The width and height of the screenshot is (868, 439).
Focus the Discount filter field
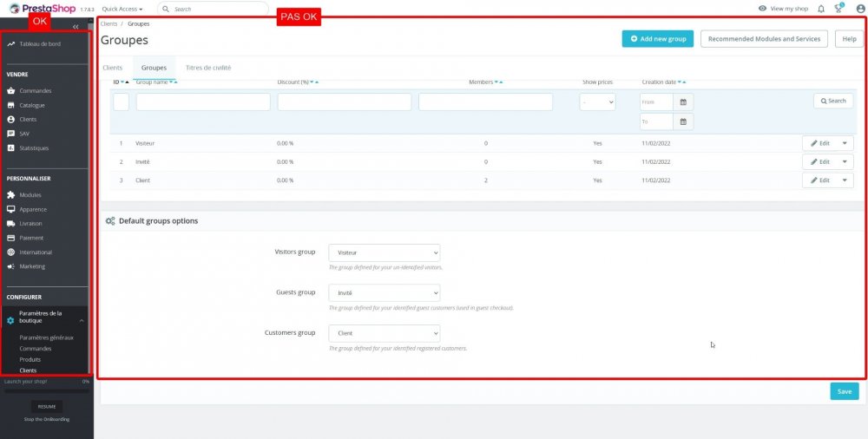(x=345, y=102)
